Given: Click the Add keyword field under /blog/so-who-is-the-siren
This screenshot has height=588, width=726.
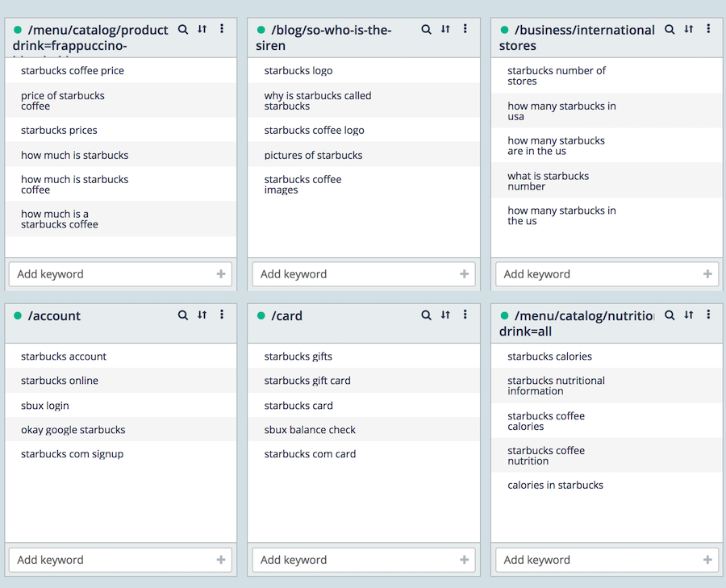Looking at the screenshot, I should pyautogui.click(x=355, y=274).
